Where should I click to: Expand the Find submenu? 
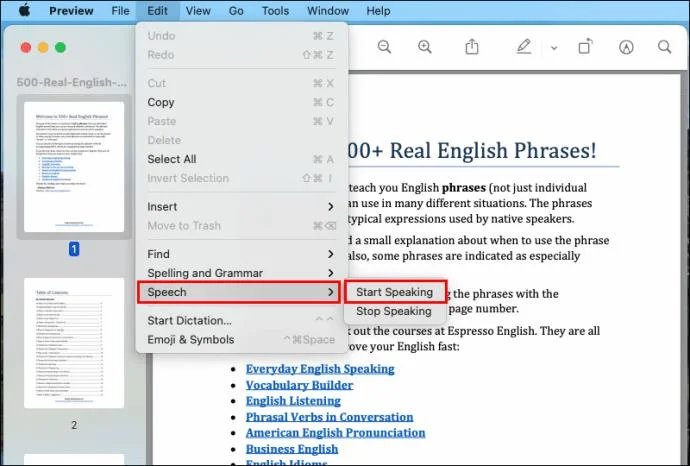[x=240, y=254]
